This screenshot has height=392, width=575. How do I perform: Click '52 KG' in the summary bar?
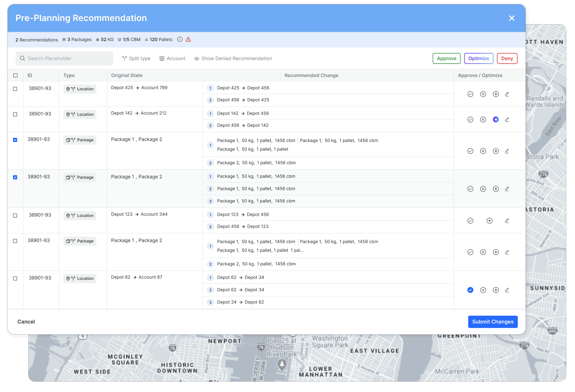point(105,40)
